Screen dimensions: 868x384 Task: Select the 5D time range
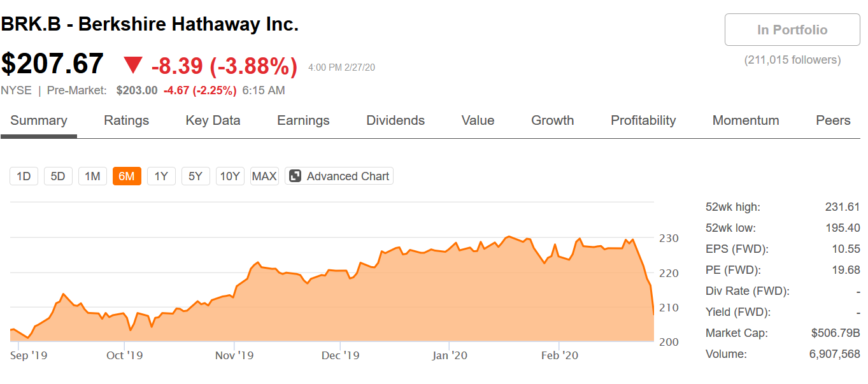pyautogui.click(x=58, y=176)
